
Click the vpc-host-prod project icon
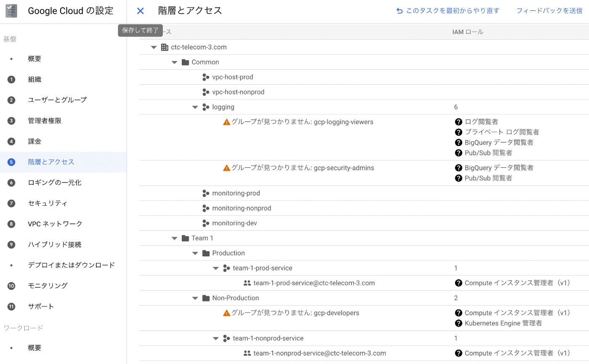point(206,77)
